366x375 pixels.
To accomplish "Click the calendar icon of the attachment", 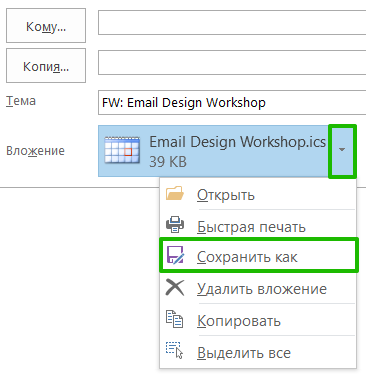I will click(x=122, y=150).
